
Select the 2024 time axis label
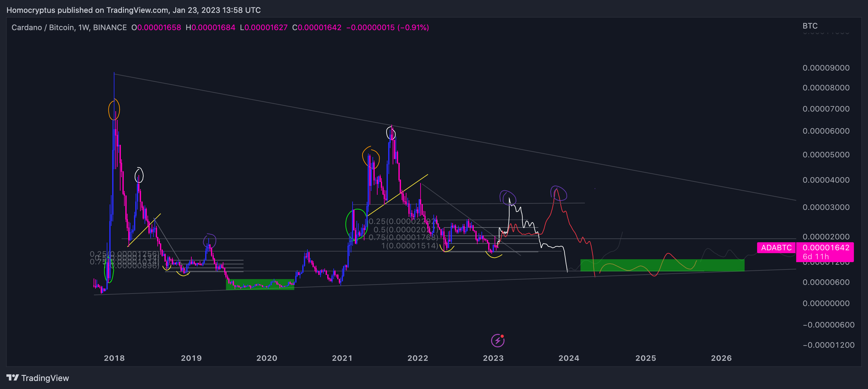(x=569, y=358)
